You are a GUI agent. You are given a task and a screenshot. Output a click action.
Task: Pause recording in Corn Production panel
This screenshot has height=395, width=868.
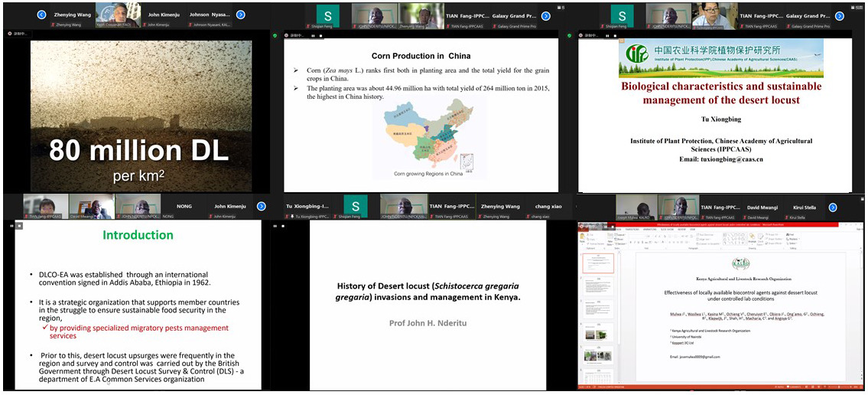click(x=313, y=35)
